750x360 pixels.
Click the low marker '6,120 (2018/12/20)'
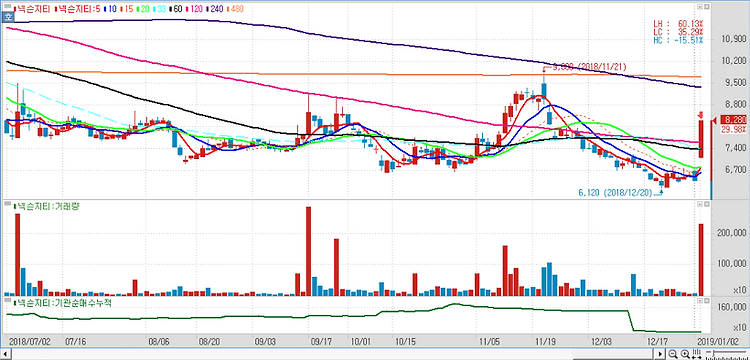(x=615, y=193)
